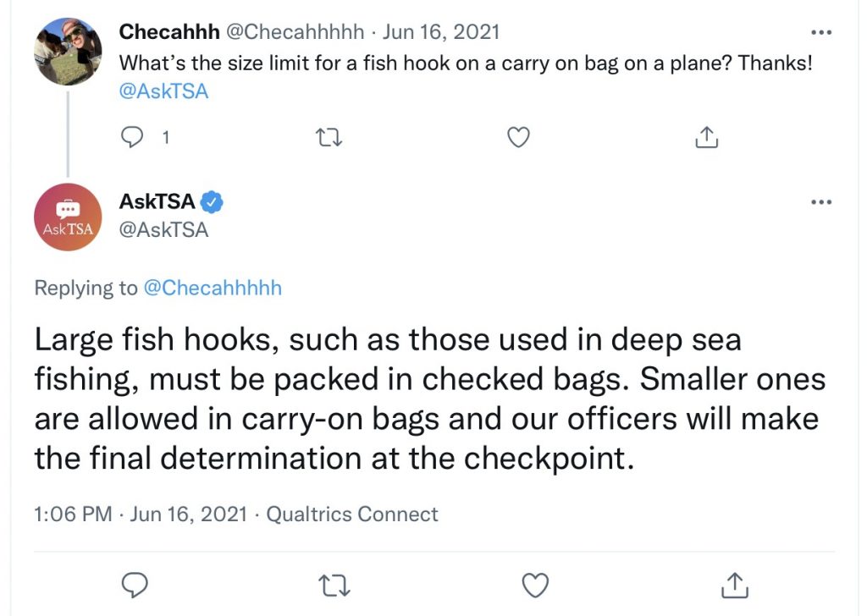Viewport: 867px width, 616px height.
Task: Open the AskTSA display name
Action: tap(157, 201)
